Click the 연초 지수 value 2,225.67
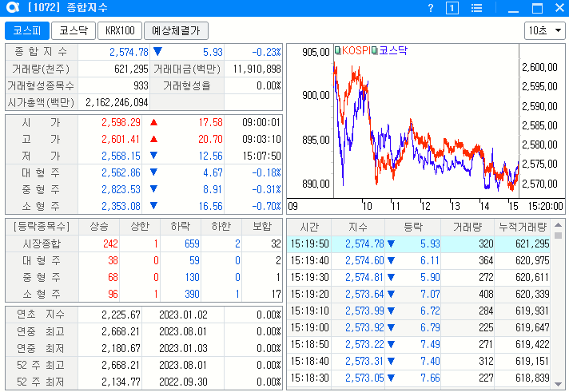This screenshot has width=569, height=392. tap(121, 315)
